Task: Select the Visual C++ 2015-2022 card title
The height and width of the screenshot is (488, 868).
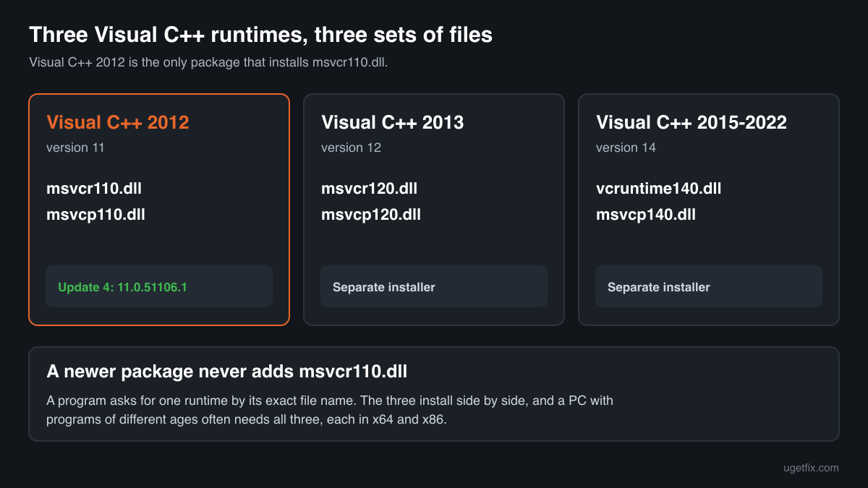Action: (692, 122)
